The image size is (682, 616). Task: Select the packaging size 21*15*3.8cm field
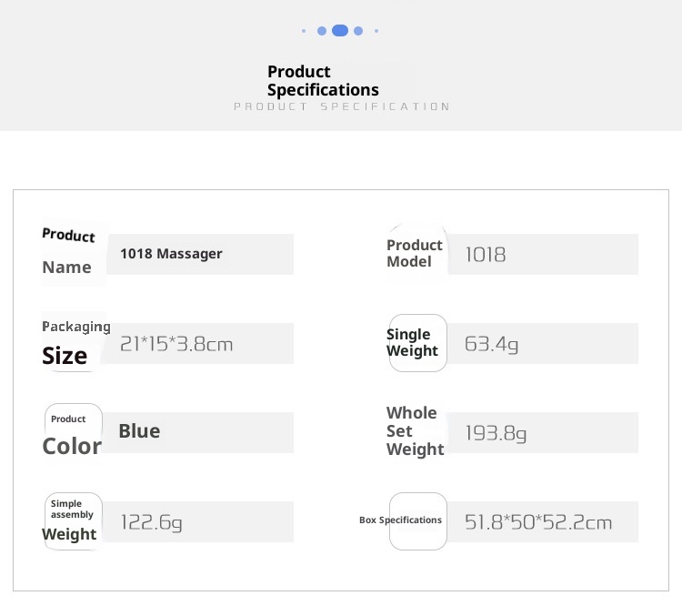tap(201, 343)
